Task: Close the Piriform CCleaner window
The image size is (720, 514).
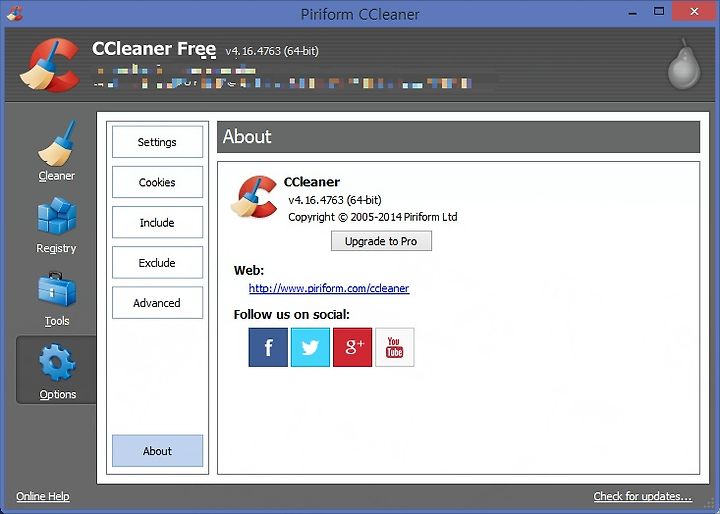Action: (694, 11)
